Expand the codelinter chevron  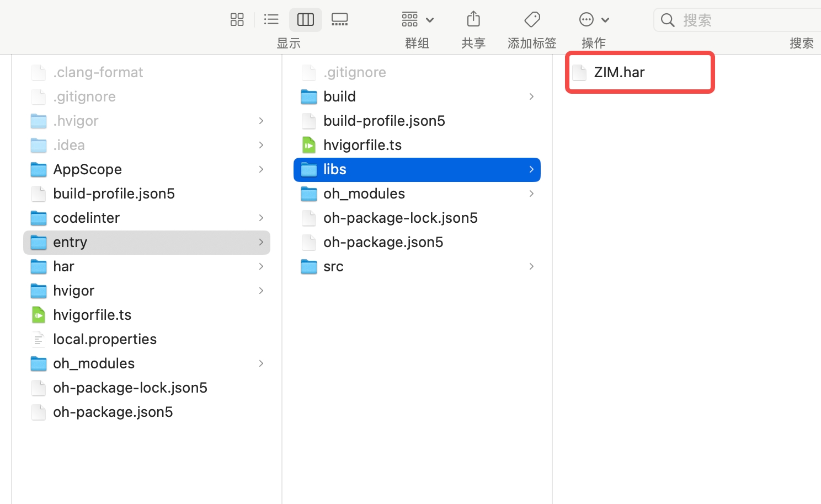tap(261, 218)
